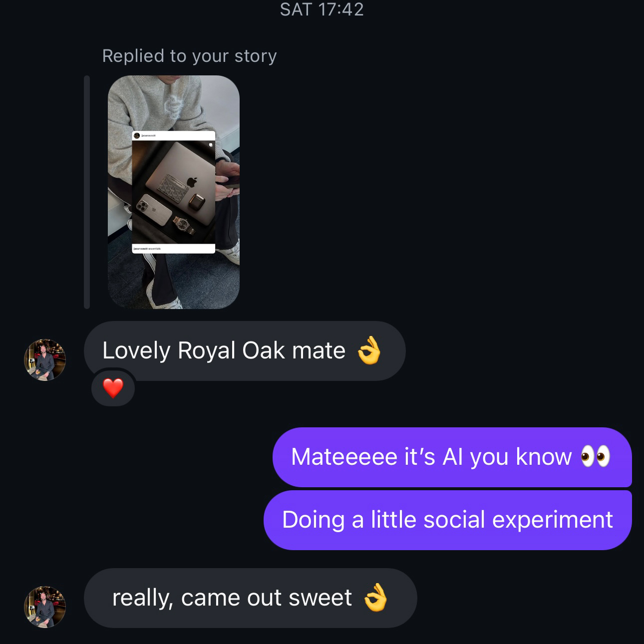Click the AirPods case in the story photo
Image resolution: width=644 pixels, height=644 pixels.
pyautogui.click(x=196, y=201)
